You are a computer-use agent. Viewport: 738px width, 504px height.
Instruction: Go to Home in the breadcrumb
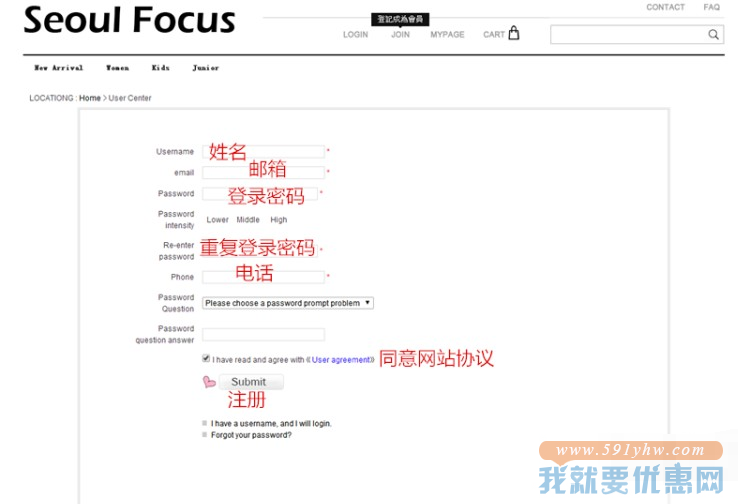(x=90, y=98)
